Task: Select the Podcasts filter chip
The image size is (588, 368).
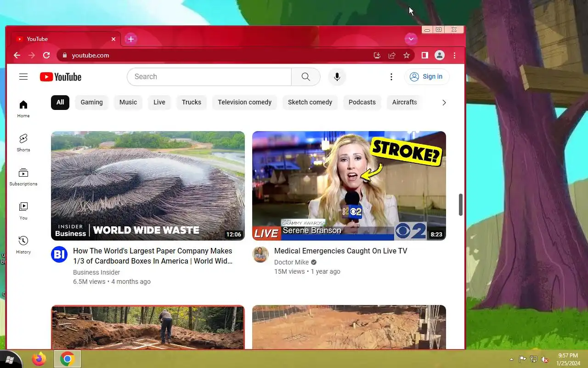Action: click(x=362, y=102)
